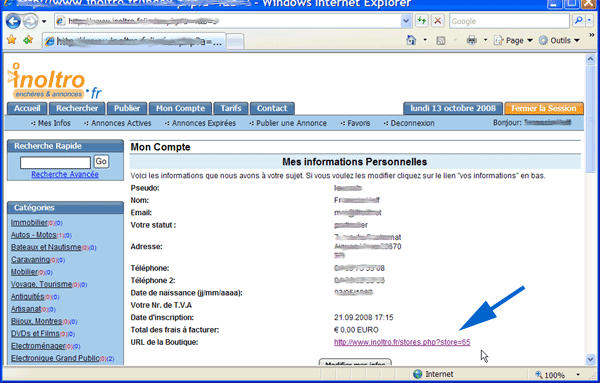
Task: Open the Caravaning category
Action: (31, 259)
